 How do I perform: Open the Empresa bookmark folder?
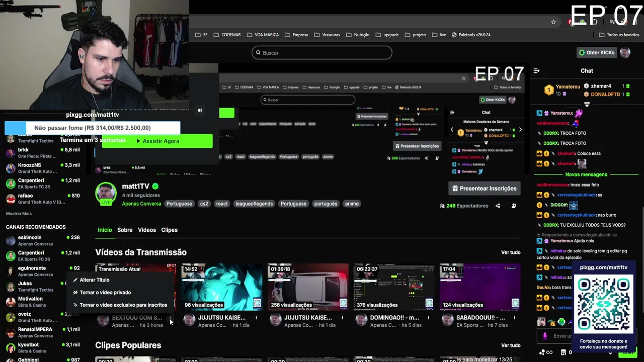click(x=296, y=35)
